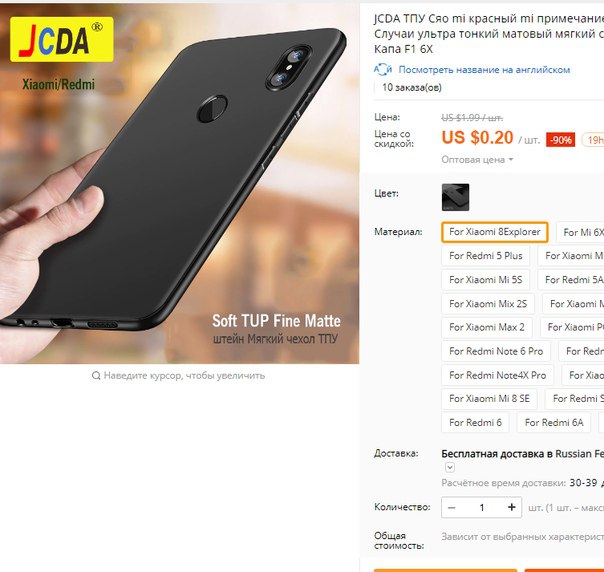Click the magnifier icon under the product image
Image resolution: width=604 pixels, height=572 pixels.
click(96, 375)
